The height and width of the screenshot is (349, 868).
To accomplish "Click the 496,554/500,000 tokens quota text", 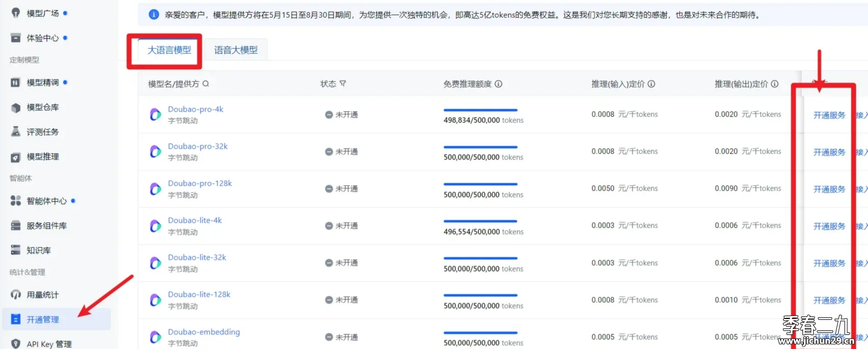I will point(483,232).
